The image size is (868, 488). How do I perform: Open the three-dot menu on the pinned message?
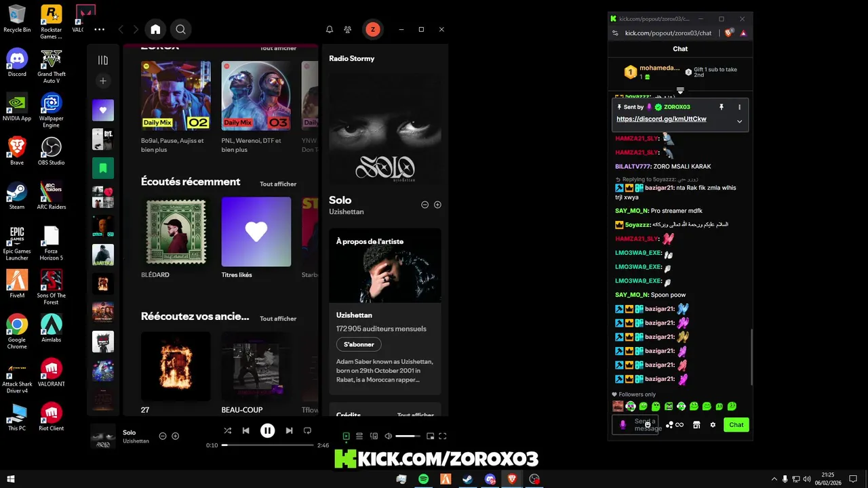[x=739, y=107]
